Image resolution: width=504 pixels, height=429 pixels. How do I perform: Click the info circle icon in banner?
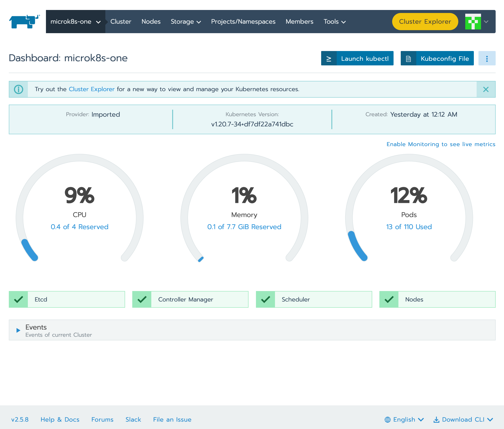click(x=19, y=90)
